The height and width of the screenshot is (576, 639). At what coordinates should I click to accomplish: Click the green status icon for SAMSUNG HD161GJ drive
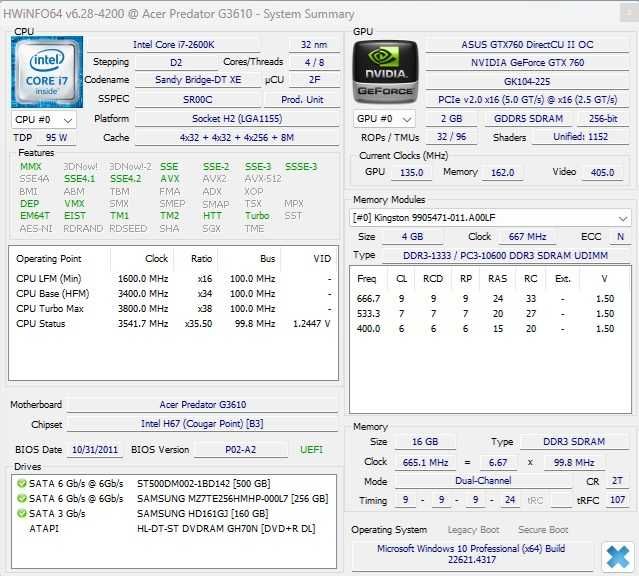point(22,514)
